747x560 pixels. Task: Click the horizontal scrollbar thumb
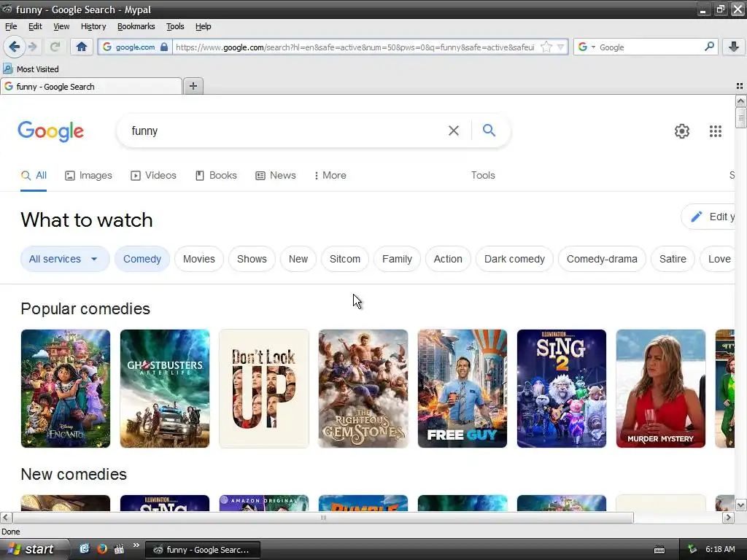click(323, 518)
